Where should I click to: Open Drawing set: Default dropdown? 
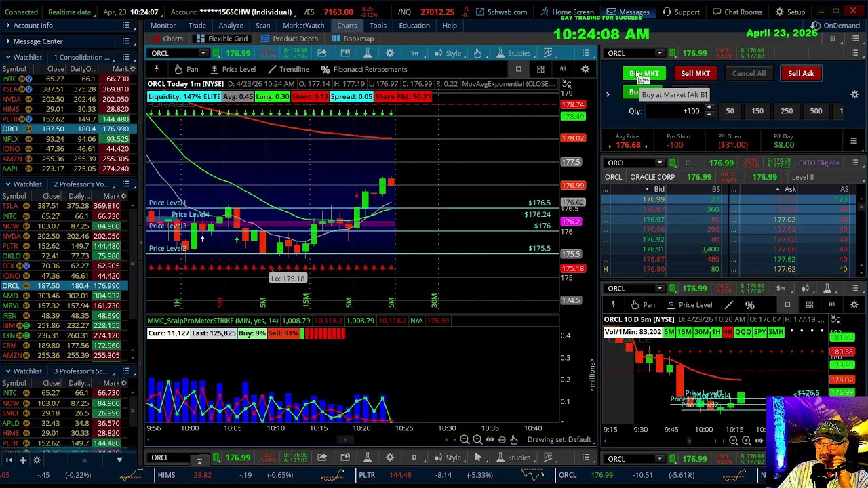click(560, 439)
